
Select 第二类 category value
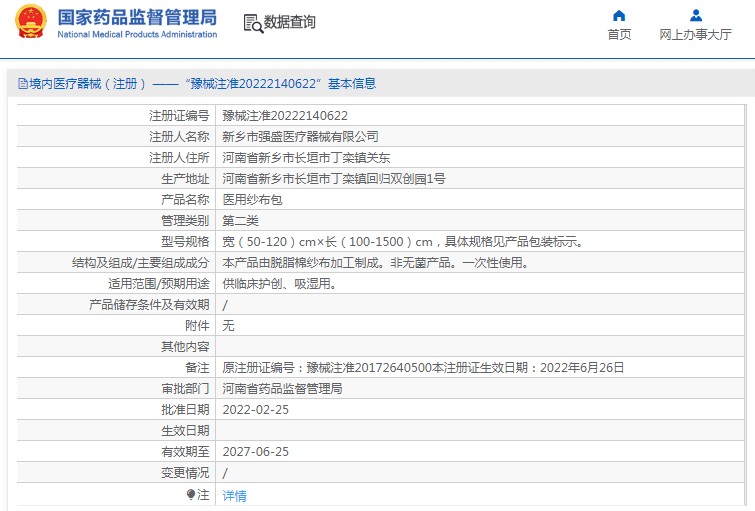click(x=240, y=221)
